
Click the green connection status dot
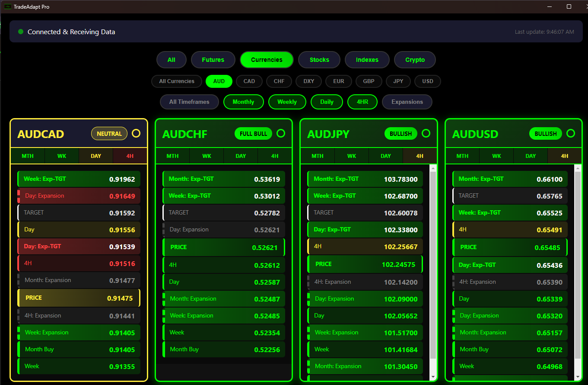(x=20, y=32)
